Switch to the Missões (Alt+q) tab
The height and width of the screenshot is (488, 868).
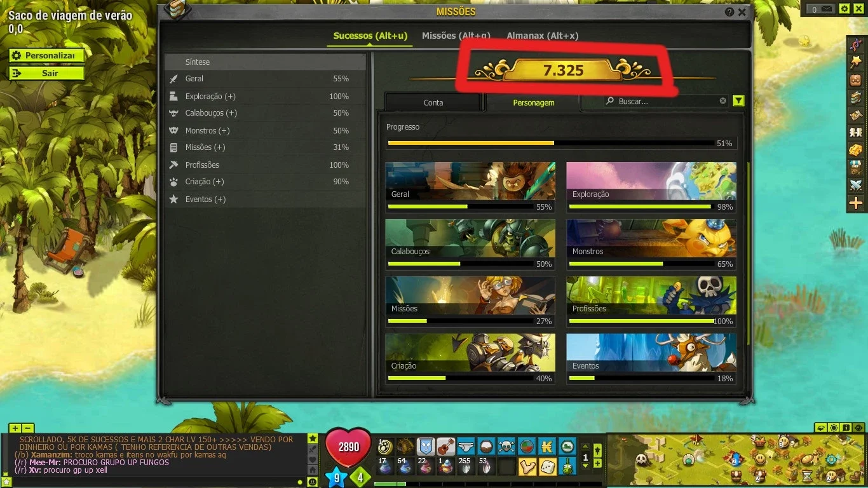pyautogui.click(x=456, y=36)
